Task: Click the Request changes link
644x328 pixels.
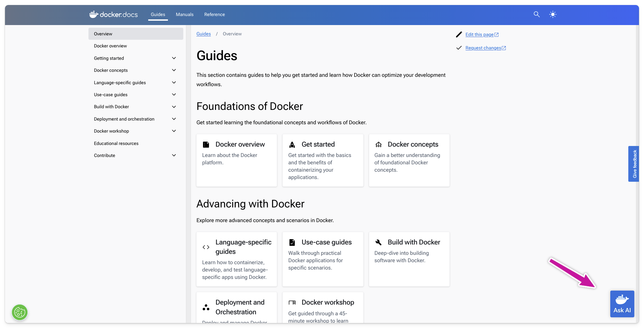Action: tap(483, 48)
